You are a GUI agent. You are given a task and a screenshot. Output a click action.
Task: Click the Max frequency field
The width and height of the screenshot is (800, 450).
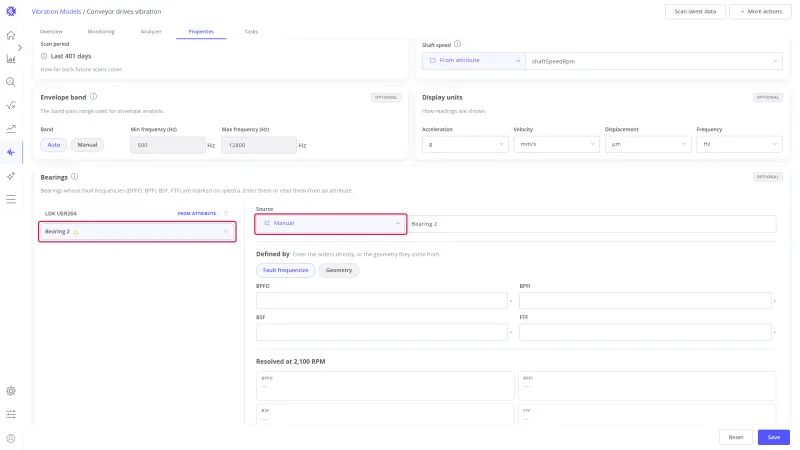tap(259, 145)
